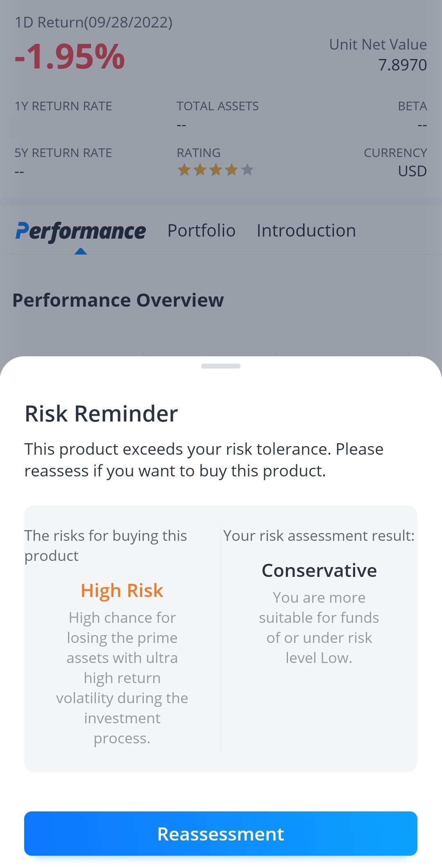Tap the 5Y RETURN RATE label
Image resolution: width=442 pixels, height=868 pixels.
click(63, 153)
